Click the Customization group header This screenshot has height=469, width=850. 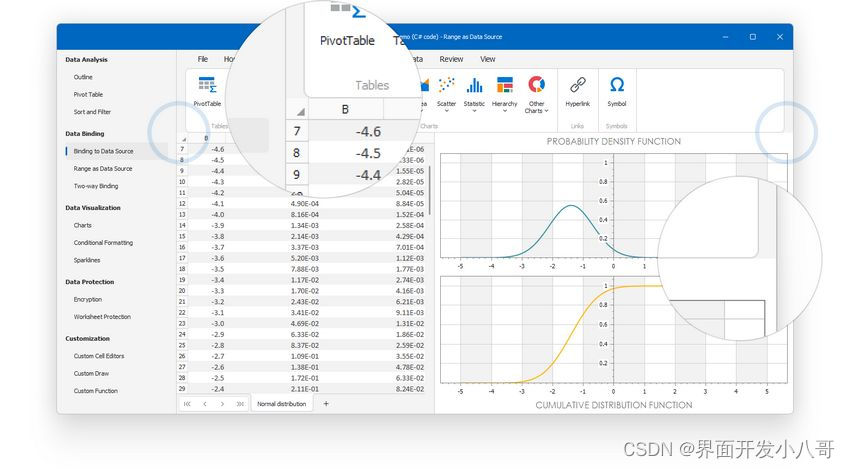[87, 338]
